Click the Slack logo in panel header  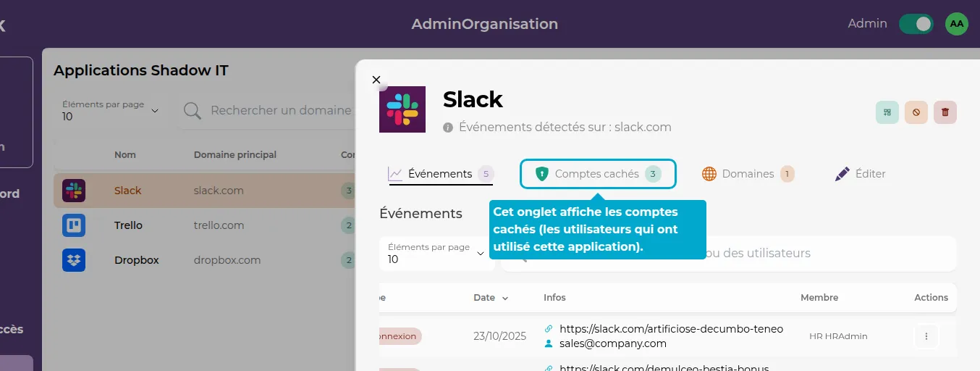(402, 109)
